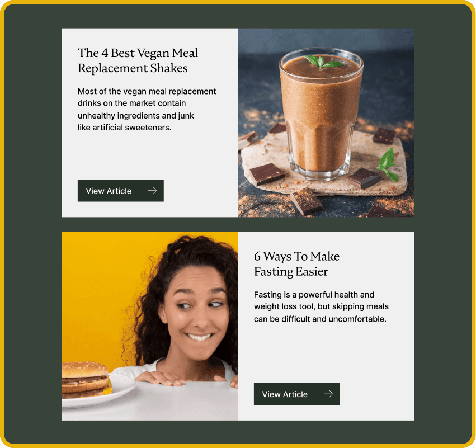Click the vegan shake description paragraph
The height and width of the screenshot is (448, 476).
[x=147, y=109]
